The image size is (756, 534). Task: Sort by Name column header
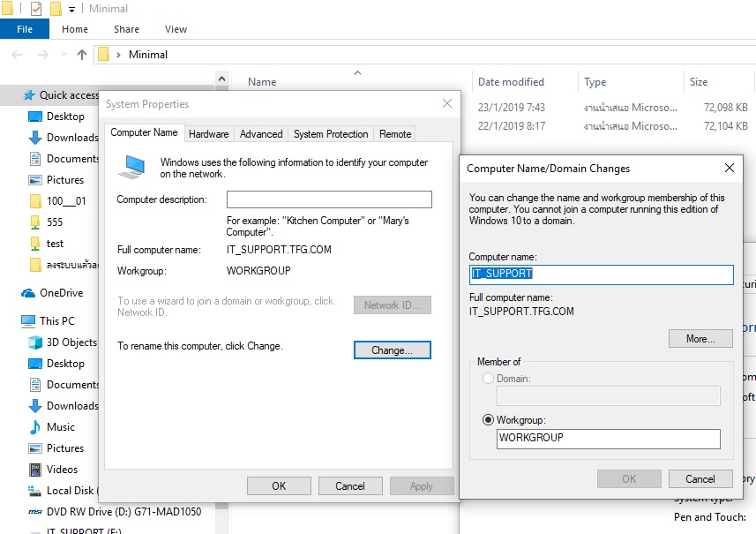tap(262, 82)
